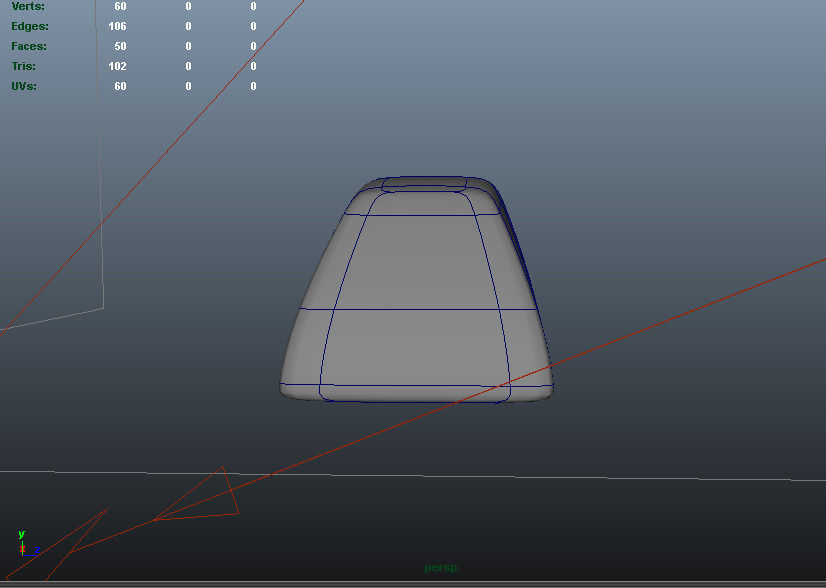This screenshot has height=588, width=826.
Task: Click the "Tris:" HUD label
Action: (24, 66)
